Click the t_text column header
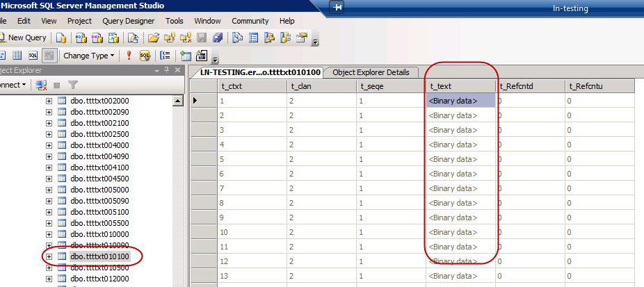This screenshot has width=644, height=287. (460, 86)
